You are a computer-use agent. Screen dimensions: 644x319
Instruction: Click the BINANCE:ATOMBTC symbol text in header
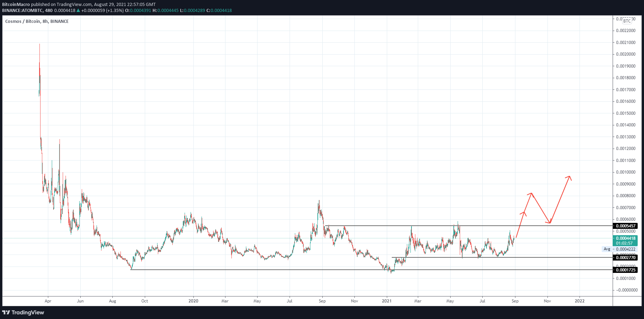pyautogui.click(x=22, y=11)
